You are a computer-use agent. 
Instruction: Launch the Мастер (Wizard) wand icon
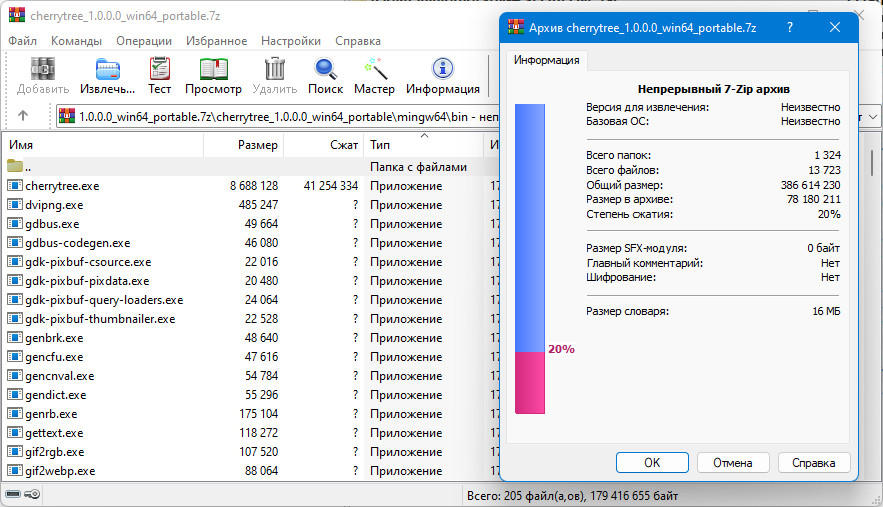click(x=374, y=69)
